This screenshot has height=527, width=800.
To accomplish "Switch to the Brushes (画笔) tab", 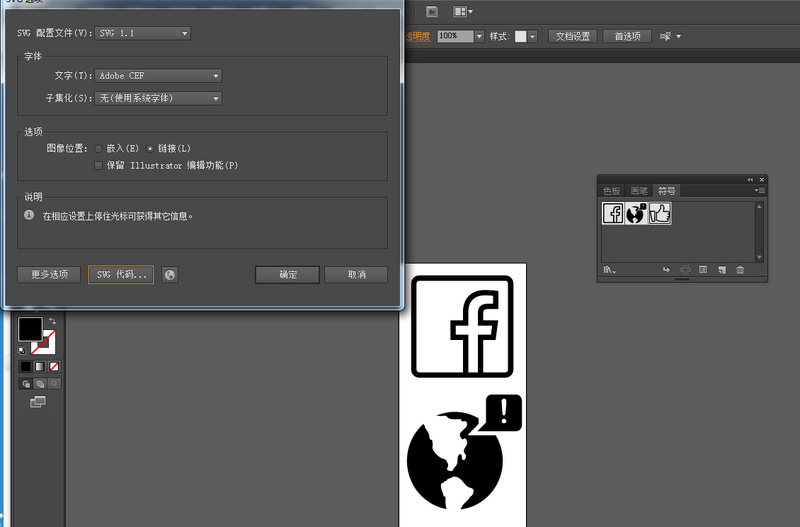I will [639, 191].
